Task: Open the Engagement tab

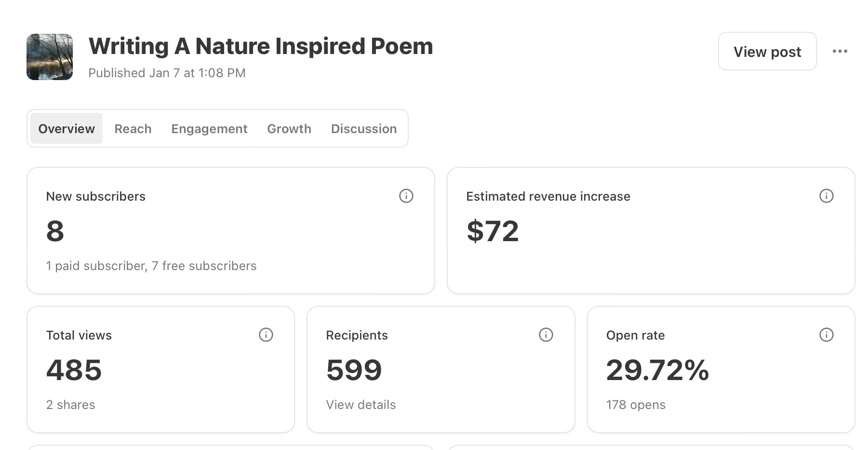Action: [x=209, y=129]
